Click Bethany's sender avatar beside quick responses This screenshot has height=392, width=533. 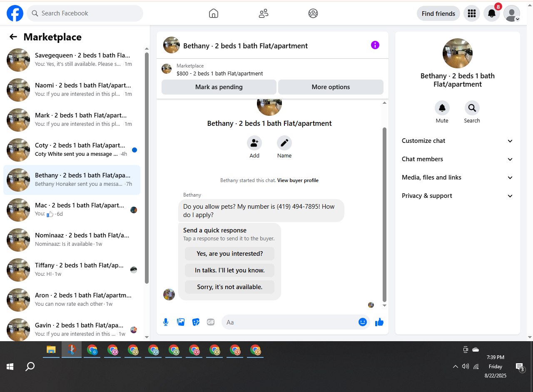(x=169, y=295)
